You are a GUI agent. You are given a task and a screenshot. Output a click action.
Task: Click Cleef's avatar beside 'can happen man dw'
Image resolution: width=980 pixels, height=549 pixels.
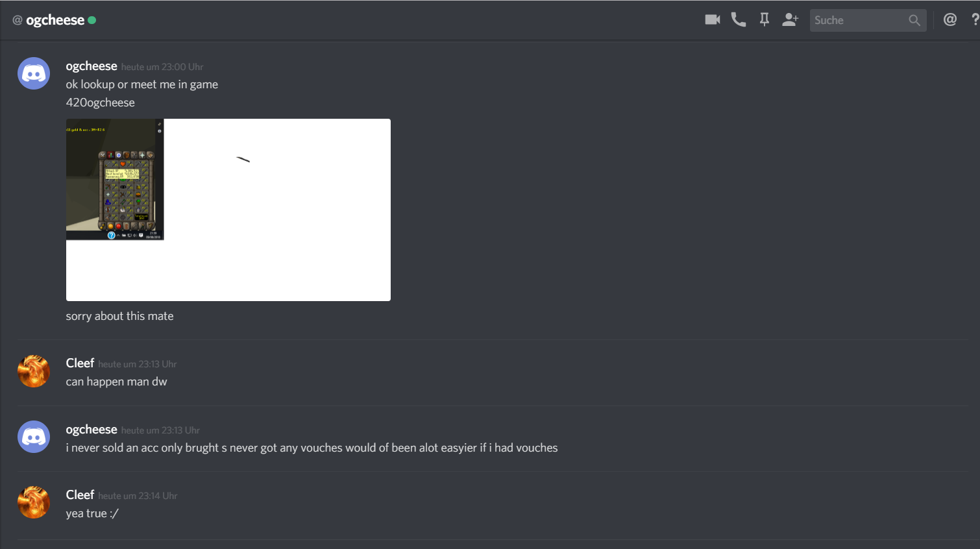34,371
